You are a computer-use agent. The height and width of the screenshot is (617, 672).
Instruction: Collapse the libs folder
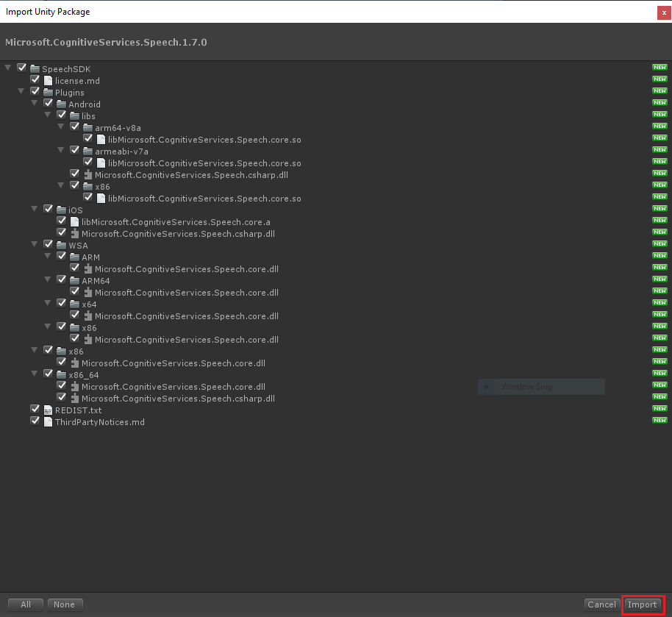48,115
